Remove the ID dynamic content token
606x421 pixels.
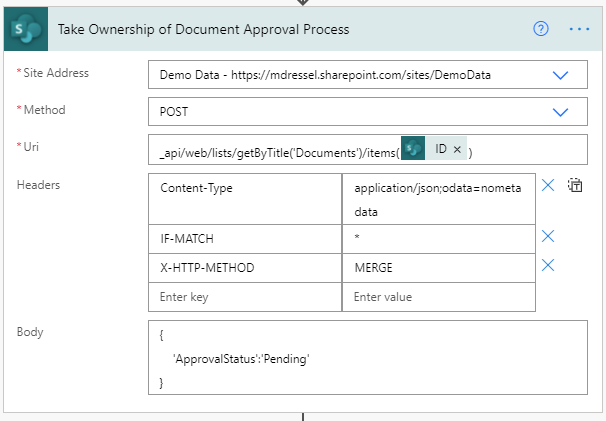pyautogui.click(x=457, y=149)
